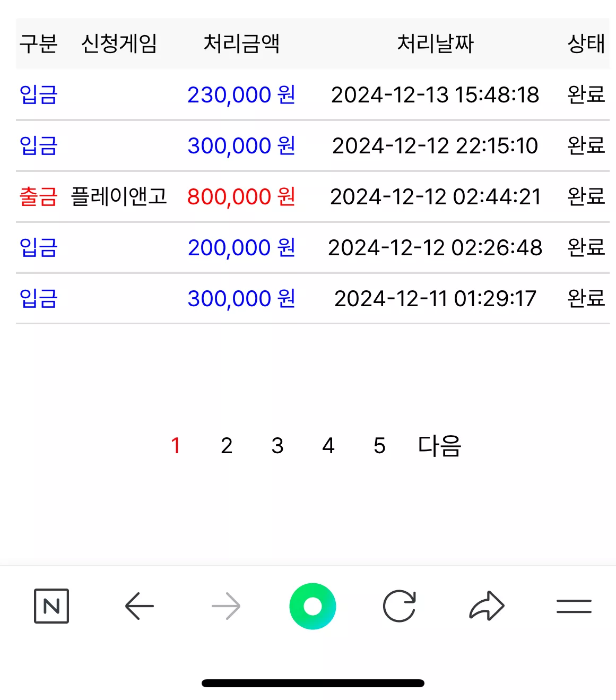Go to page 3 of history
The image size is (616, 700).
[277, 446]
